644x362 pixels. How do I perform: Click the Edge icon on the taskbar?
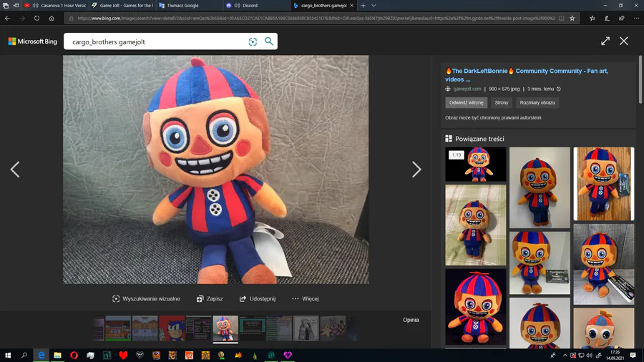coord(41,355)
